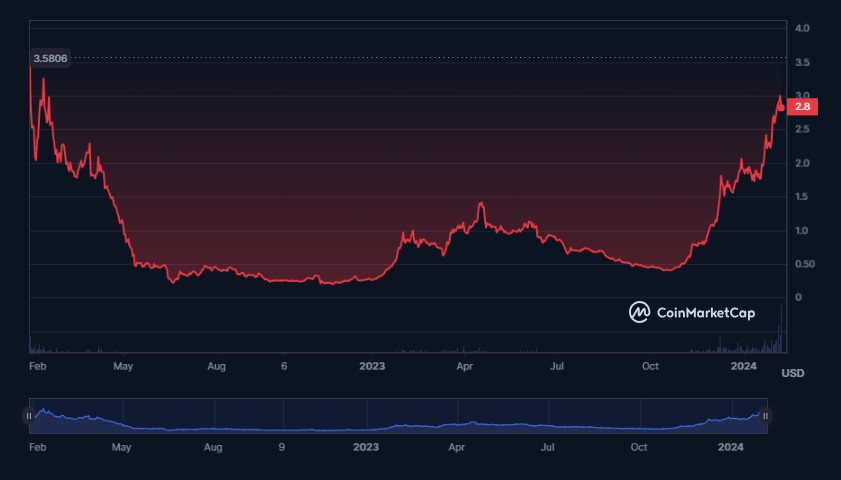
Task: Click the '9' label under the range navigator
Action: 282,447
